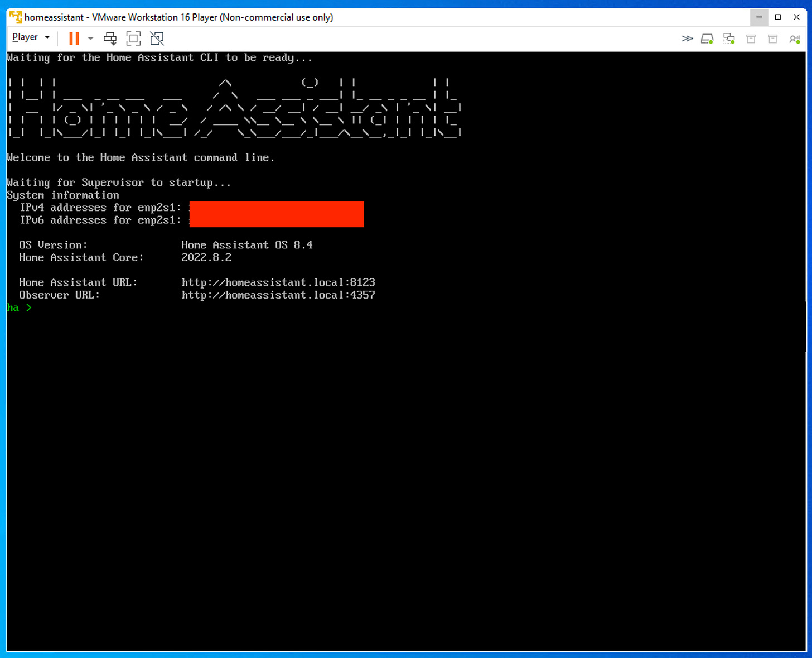Click Send Ctrl+Alt+Del icon
This screenshot has height=658, width=812.
point(110,38)
